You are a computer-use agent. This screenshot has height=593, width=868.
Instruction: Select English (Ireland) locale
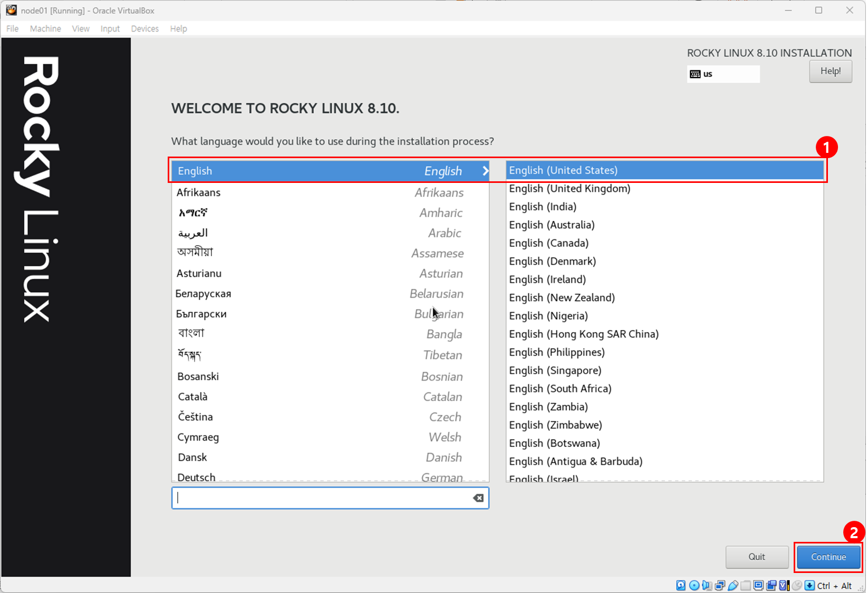click(x=664, y=279)
